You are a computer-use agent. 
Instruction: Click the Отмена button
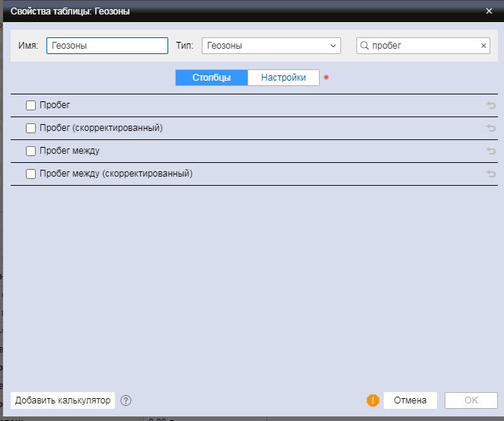click(x=410, y=400)
